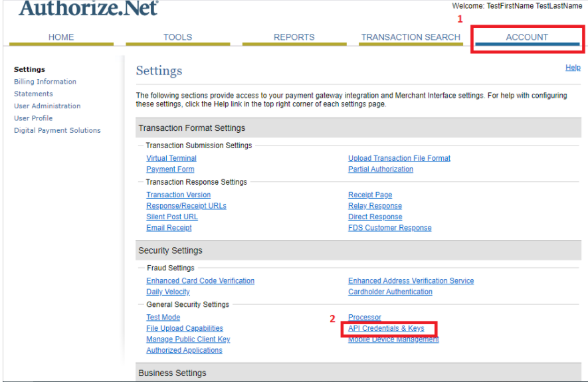The width and height of the screenshot is (588, 382).
Task: Click the Welcome TestFirstName TestLastName text
Action: pos(517,5)
